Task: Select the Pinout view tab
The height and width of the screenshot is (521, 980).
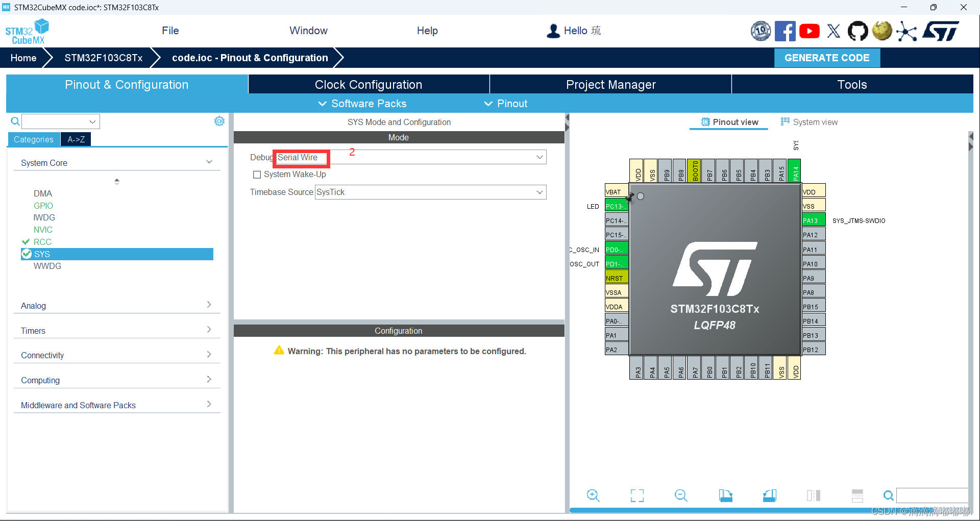Action: pyautogui.click(x=729, y=122)
